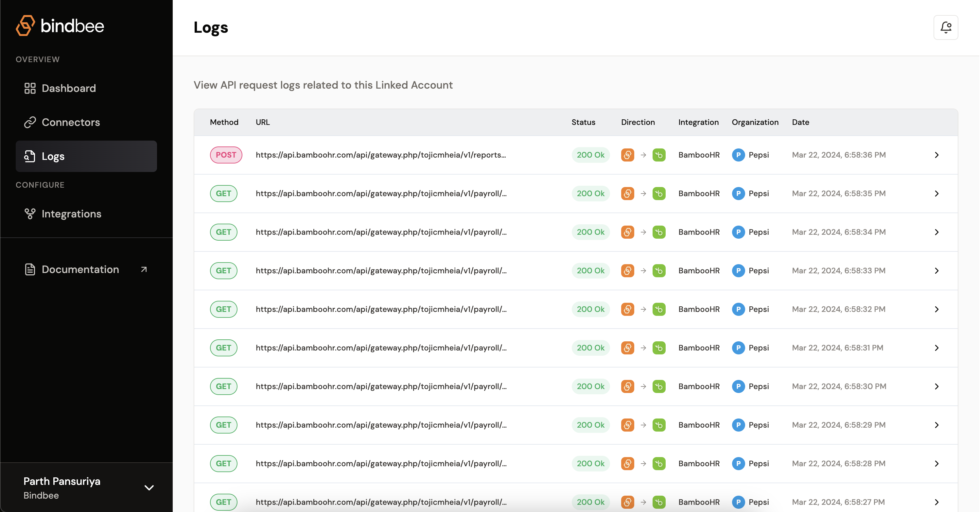The width and height of the screenshot is (980, 512).
Task: Click the Status column header
Action: point(583,122)
